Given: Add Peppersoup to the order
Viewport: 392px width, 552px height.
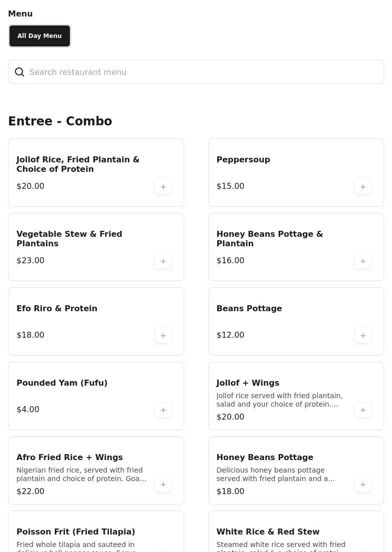Looking at the screenshot, I should tap(363, 187).
